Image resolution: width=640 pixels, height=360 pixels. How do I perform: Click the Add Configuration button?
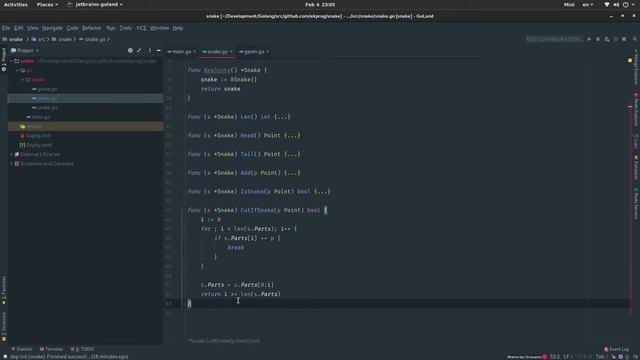[554, 39]
